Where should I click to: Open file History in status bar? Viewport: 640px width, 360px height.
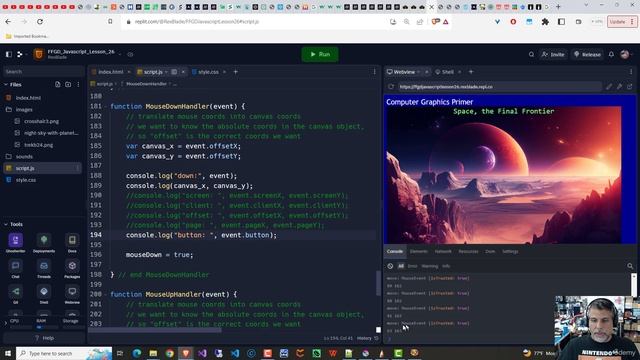pyautogui.click(x=367, y=338)
